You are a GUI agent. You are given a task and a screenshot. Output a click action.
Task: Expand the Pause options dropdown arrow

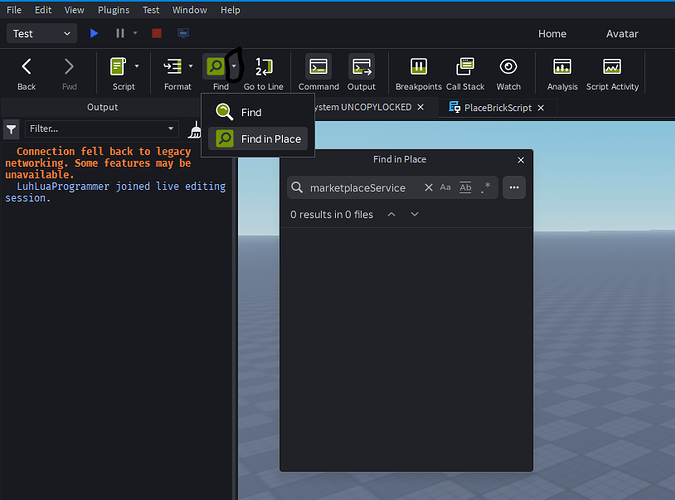point(135,33)
